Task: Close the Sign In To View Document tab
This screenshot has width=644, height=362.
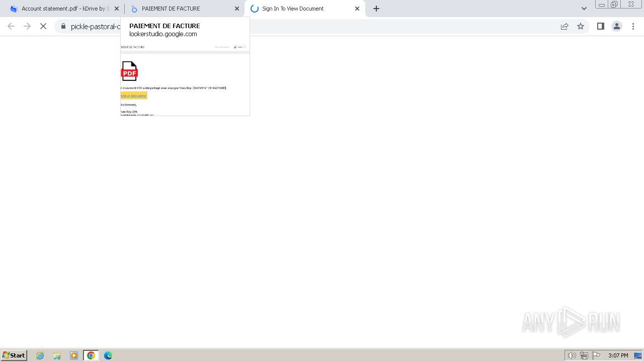Action: pos(357,9)
